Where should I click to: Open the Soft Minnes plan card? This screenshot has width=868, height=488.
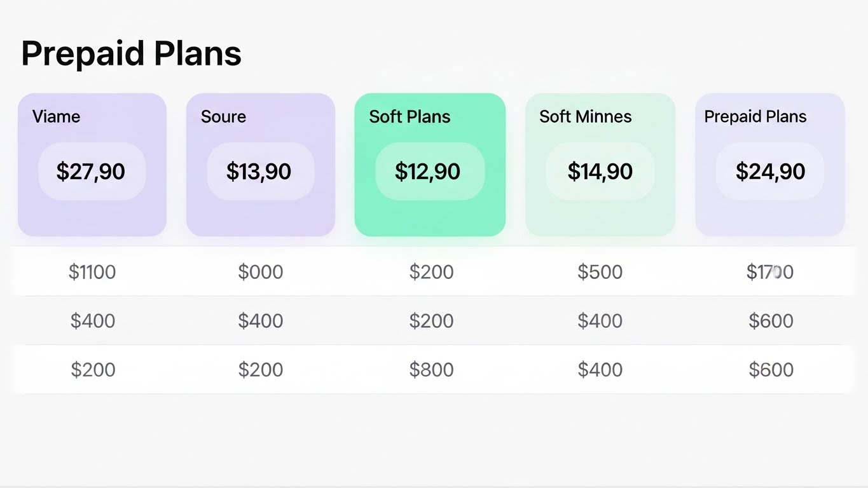pos(600,165)
